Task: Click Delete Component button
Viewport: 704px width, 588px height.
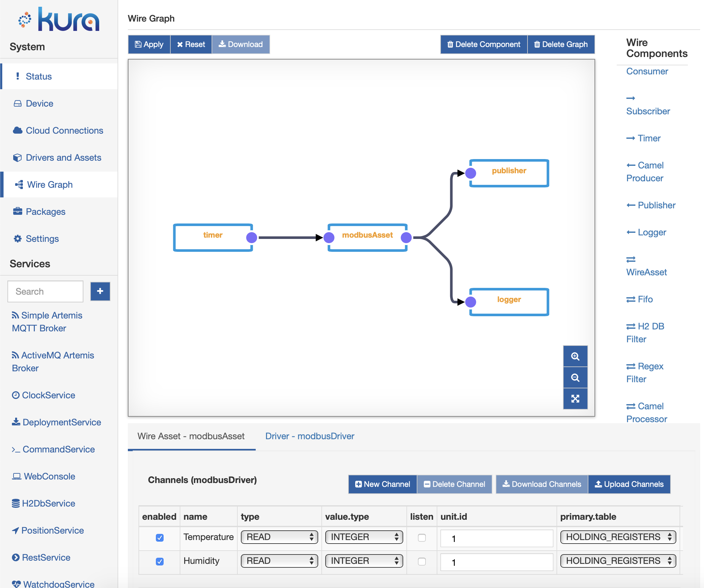Action: point(484,44)
